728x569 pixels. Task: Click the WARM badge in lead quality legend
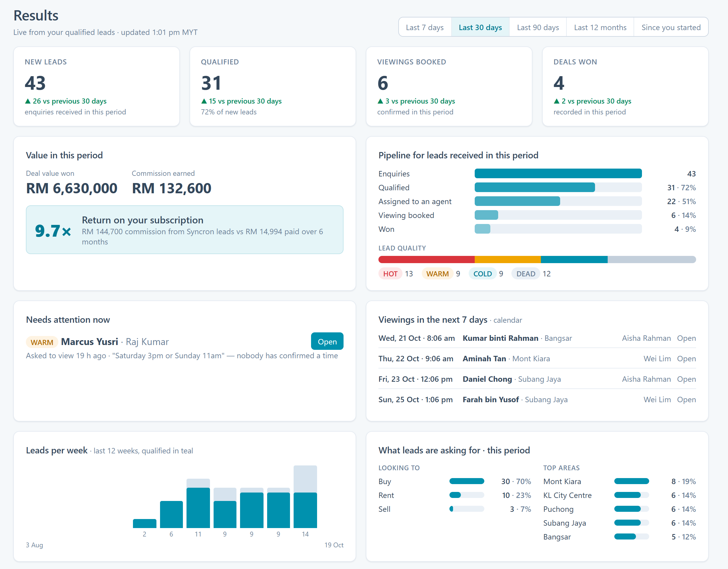[x=437, y=274]
